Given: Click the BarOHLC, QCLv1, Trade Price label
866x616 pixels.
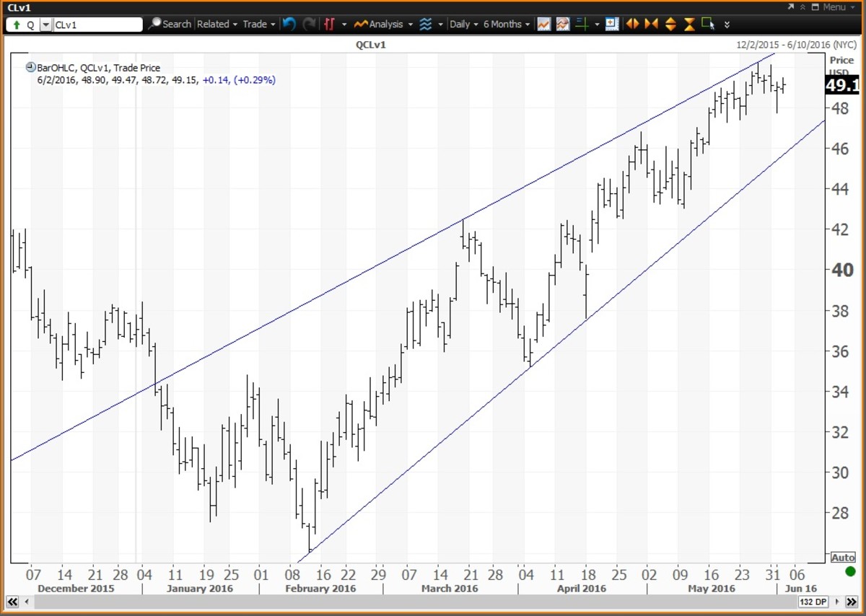Looking at the screenshot, I should click(x=99, y=68).
